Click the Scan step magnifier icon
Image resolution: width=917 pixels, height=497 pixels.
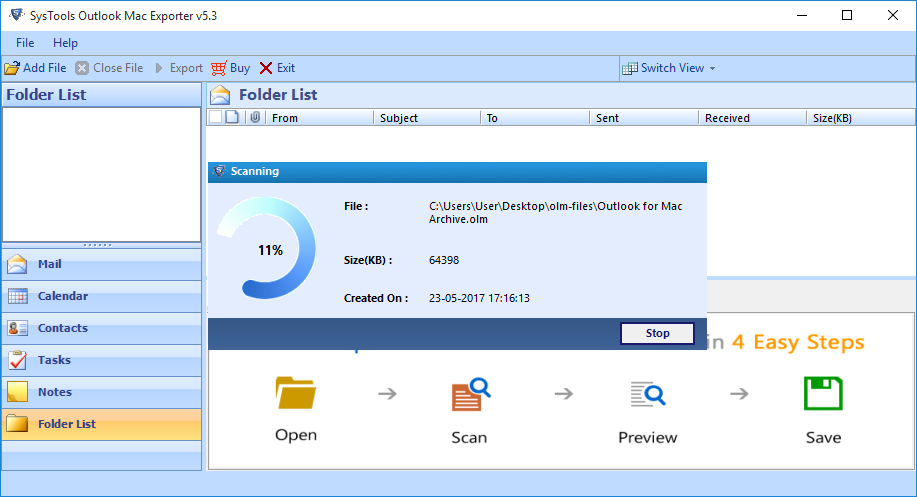point(471,394)
